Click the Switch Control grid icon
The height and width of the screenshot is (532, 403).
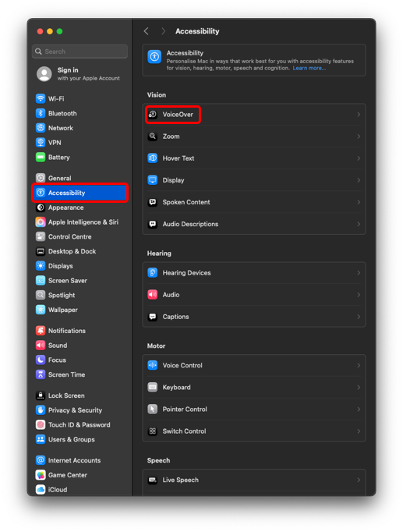coord(153,431)
